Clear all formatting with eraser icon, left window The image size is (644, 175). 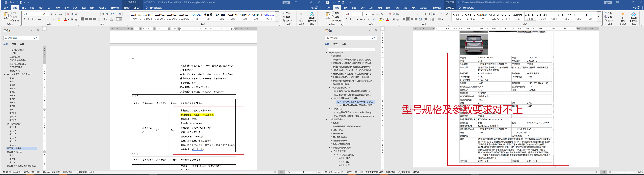(x=68, y=14)
